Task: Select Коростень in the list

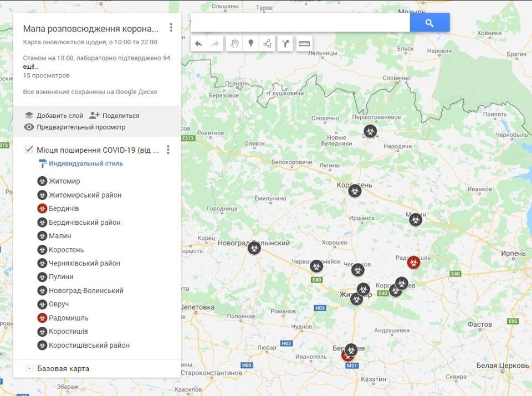Action: [x=66, y=250]
